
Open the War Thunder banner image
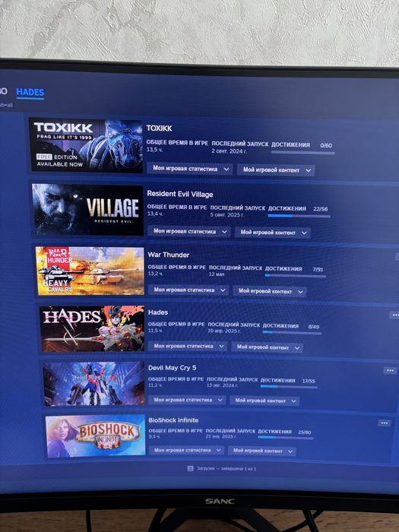point(90,271)
